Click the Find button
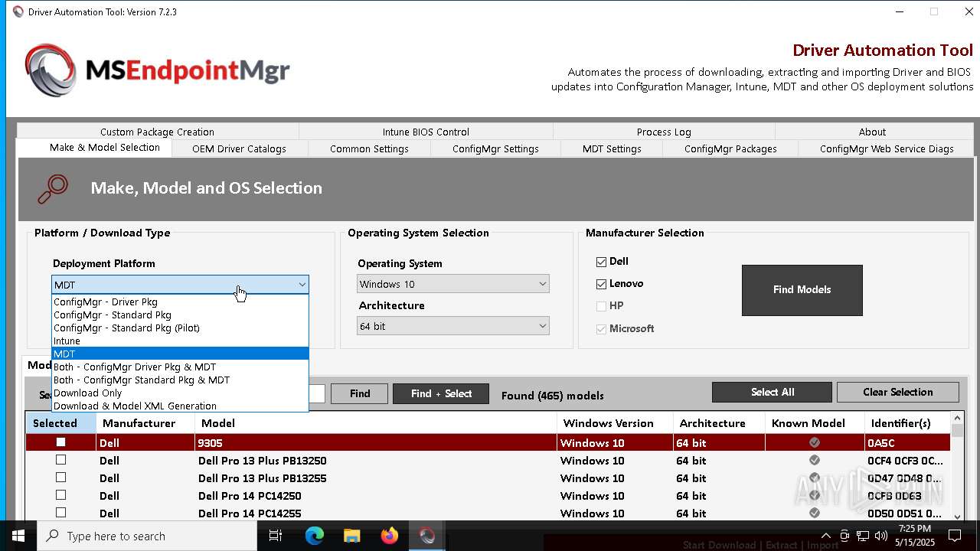Viewport: 980px width, 551px height. 360,393
